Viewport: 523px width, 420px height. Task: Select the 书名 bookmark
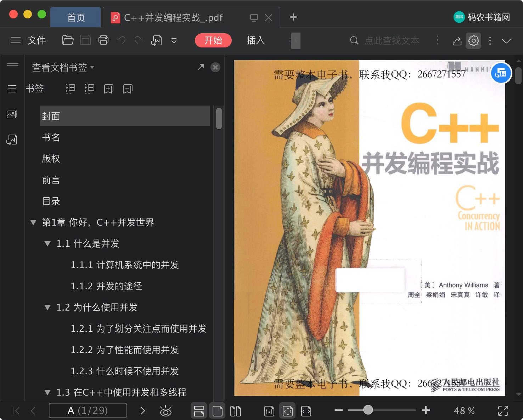(51, 137)
